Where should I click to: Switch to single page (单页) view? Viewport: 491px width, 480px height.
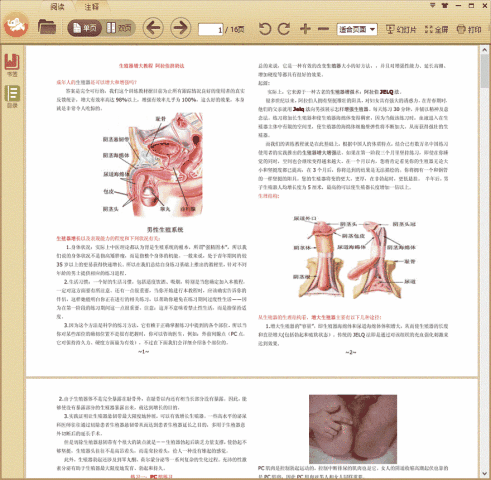click(85, 28)
